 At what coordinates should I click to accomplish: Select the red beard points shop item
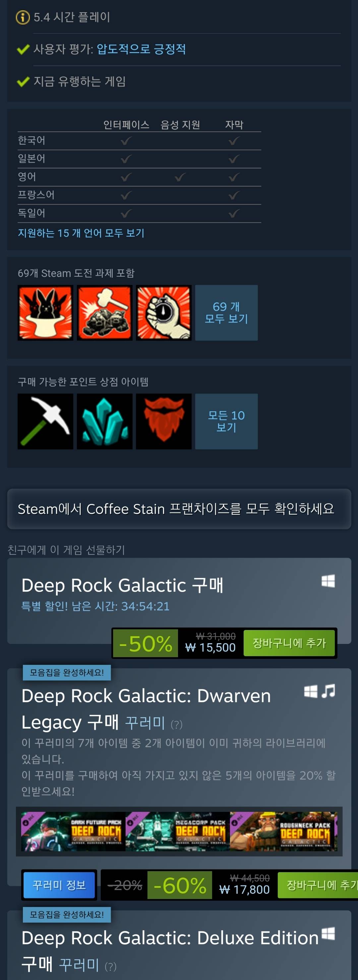164,421
